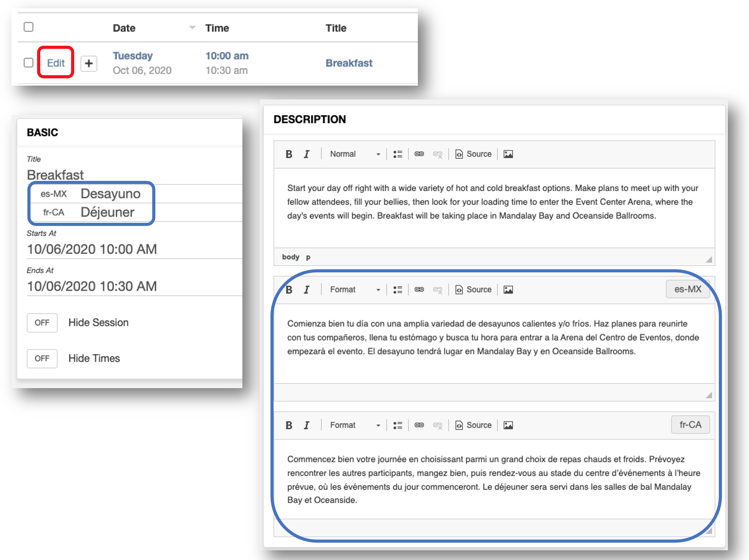Insert an image in the fr-CA editor

(508, 425)
